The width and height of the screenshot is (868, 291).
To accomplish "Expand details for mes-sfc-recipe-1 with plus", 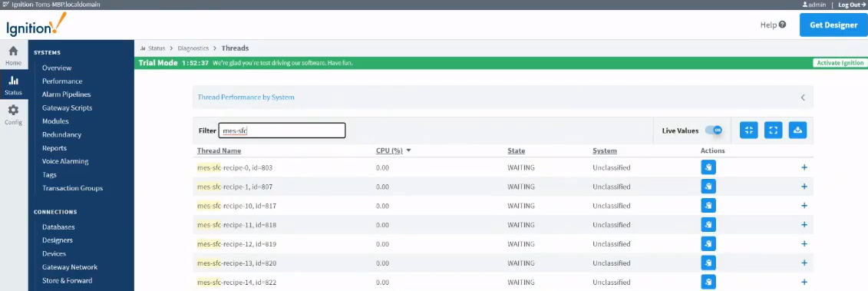I will [x=804, y=187].
